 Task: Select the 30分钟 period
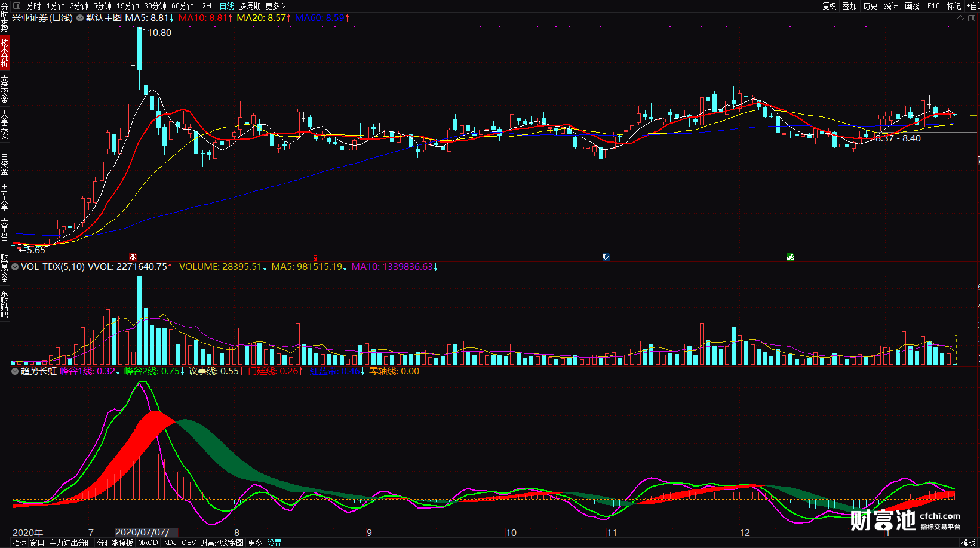pos(155,6)
